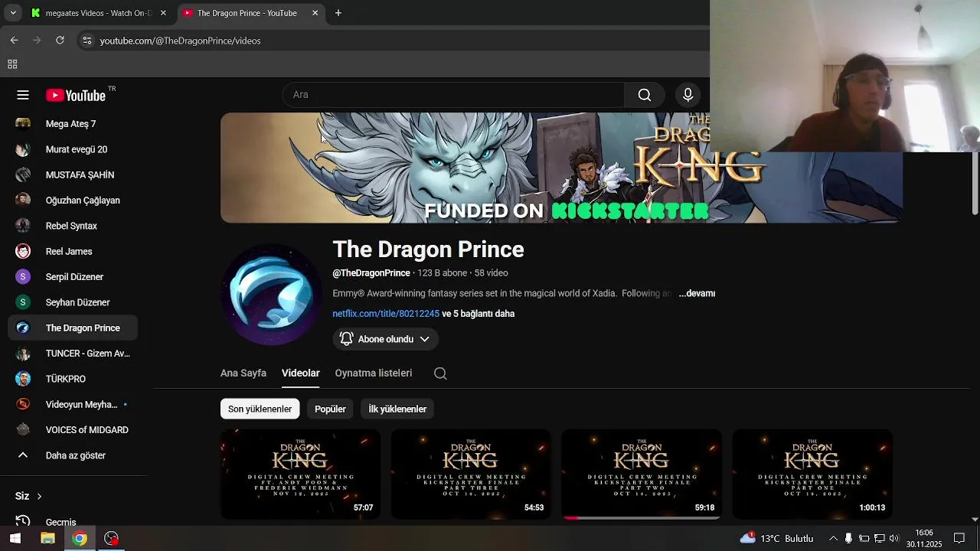Click the search magnifier button

pos(645,95)
